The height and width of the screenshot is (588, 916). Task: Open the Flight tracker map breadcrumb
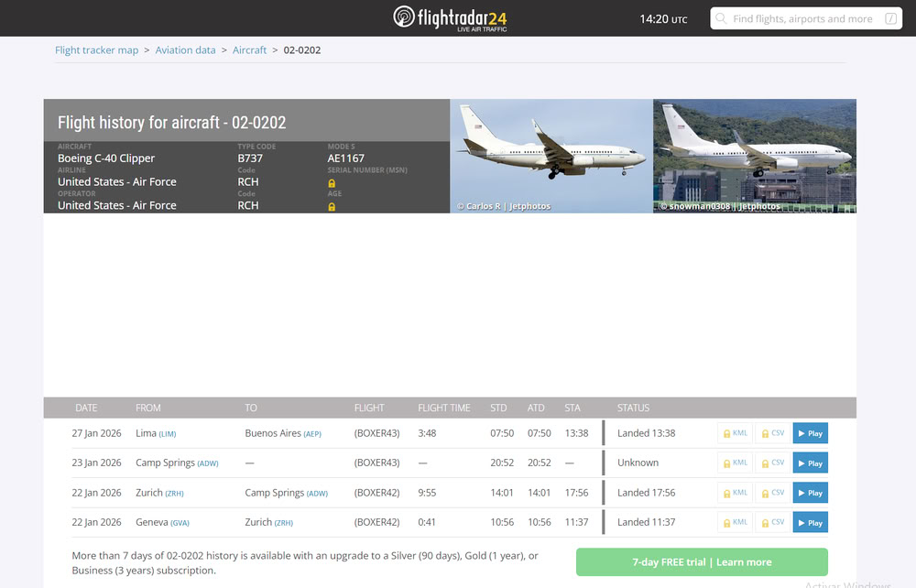pos(96,50)
